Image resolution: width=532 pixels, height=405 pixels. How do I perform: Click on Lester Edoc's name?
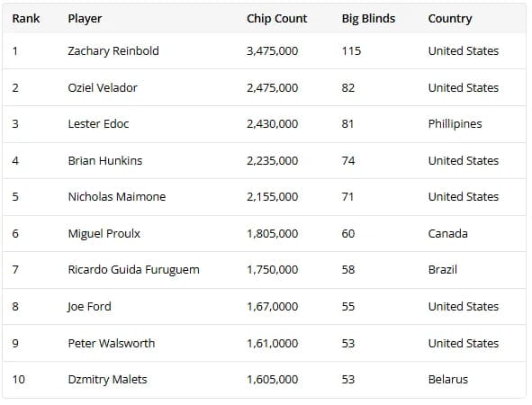[x=98, y=124]
